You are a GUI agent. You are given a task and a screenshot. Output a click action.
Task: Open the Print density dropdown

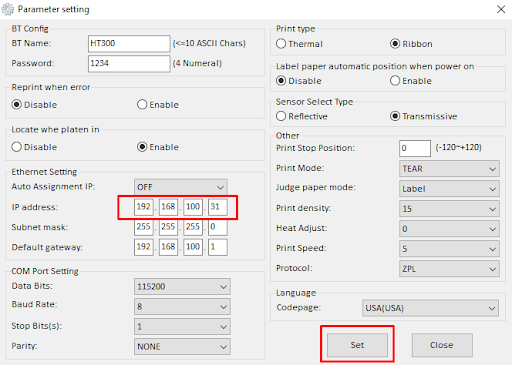point(449,209)
